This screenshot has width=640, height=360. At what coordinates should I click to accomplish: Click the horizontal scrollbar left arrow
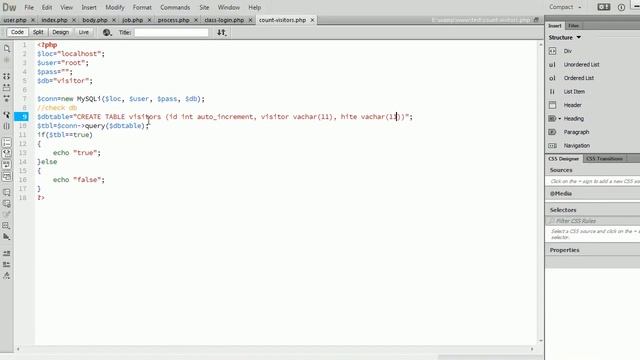[18, 349]
